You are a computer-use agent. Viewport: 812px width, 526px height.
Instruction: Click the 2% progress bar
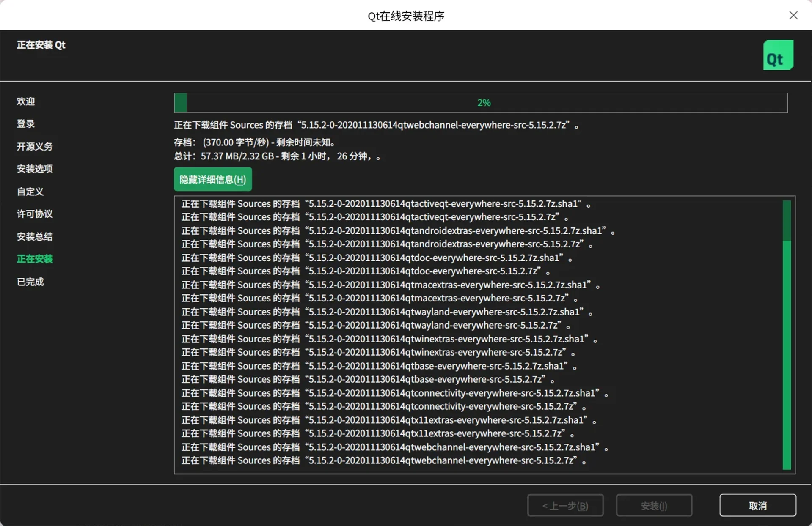pyautogui.click(x=483, y=102)
